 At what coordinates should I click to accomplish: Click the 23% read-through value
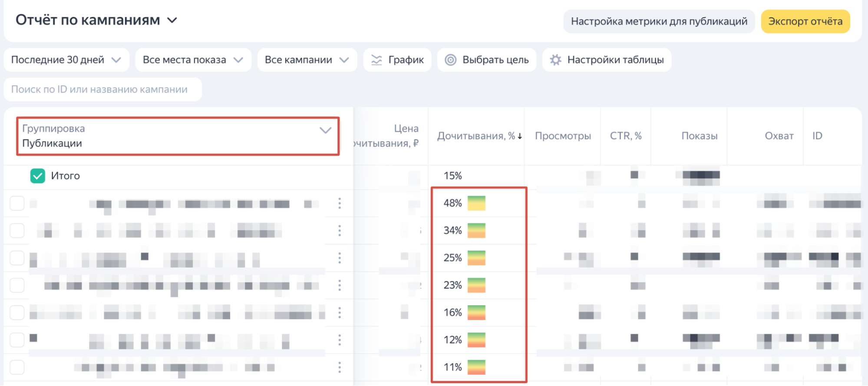point(452,285)
